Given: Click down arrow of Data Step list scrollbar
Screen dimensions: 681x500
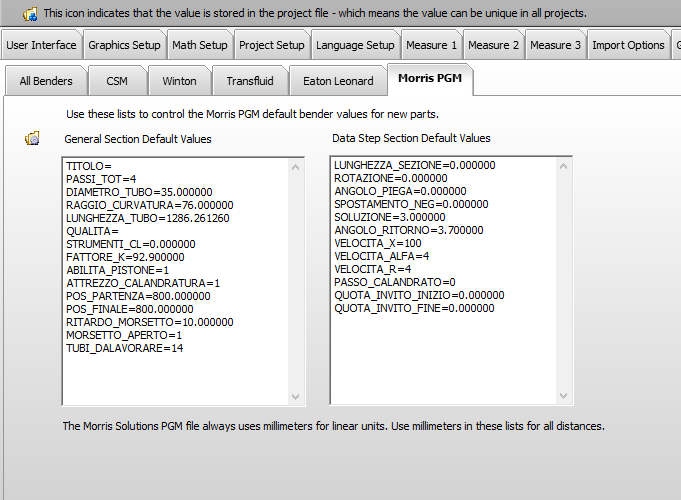Looking at the screenshot, I should coord(564,396).
